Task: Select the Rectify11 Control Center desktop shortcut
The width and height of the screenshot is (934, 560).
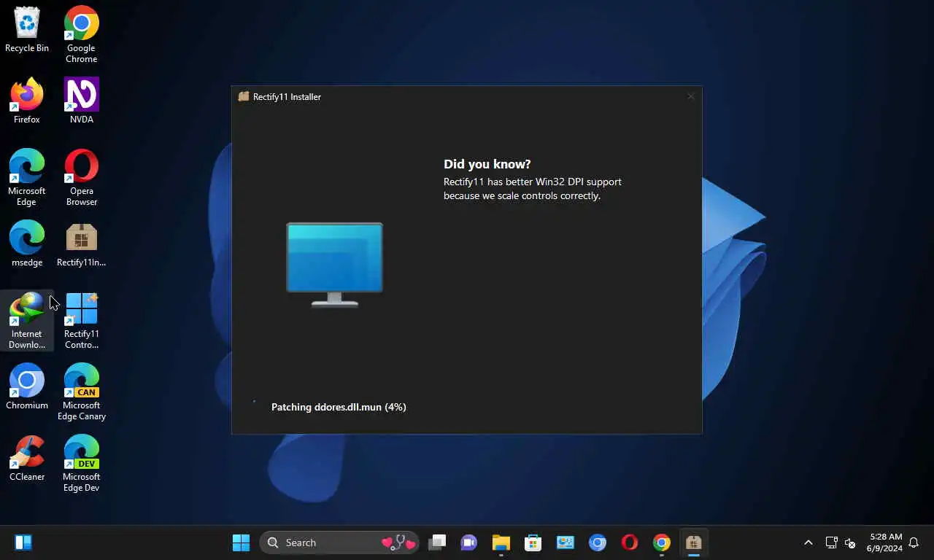Action: [x=82, y=320]
